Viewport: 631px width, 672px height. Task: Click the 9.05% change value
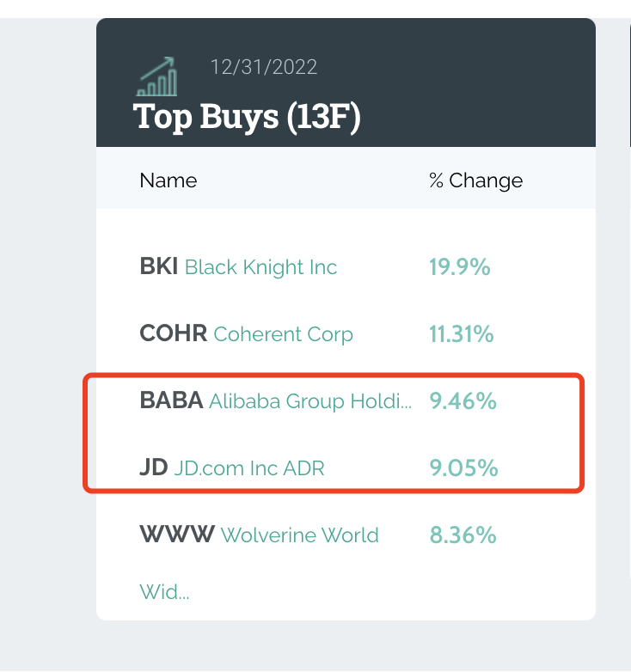click(463, 468)
